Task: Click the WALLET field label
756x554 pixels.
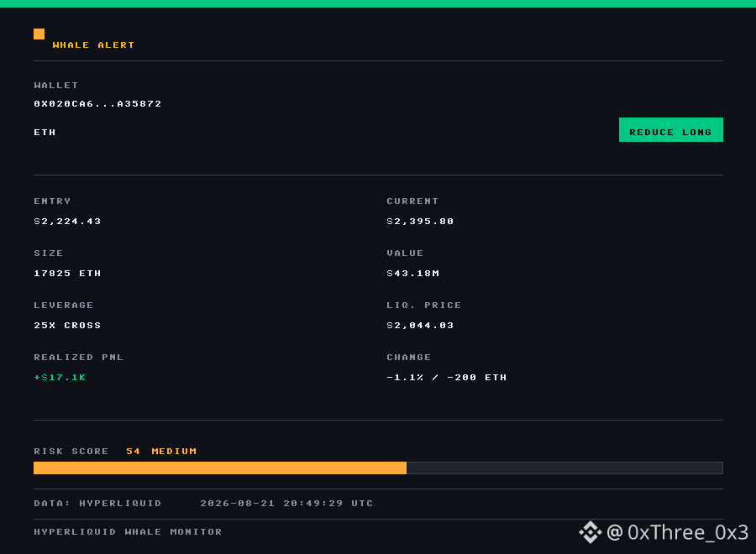Action: [56, 86]
